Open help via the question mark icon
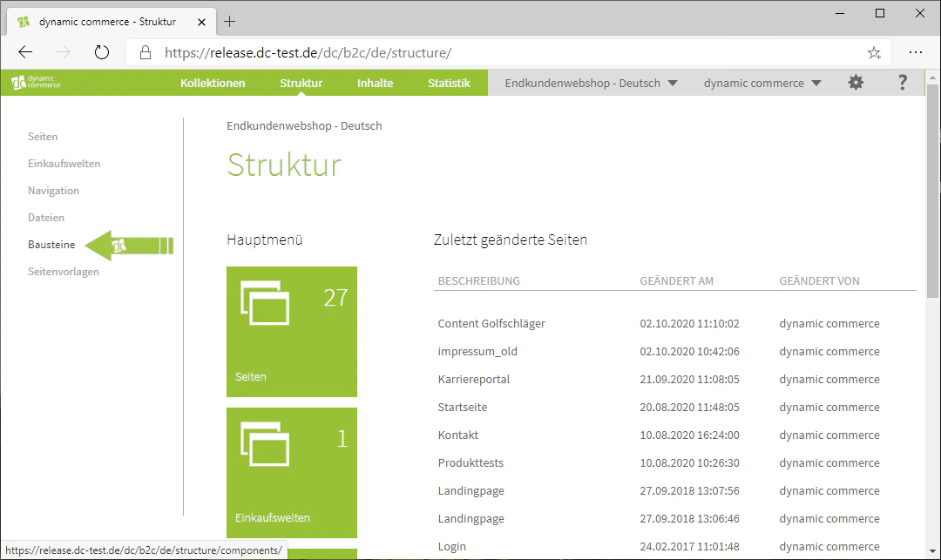941x560 pixels. (x=903, y=83)
